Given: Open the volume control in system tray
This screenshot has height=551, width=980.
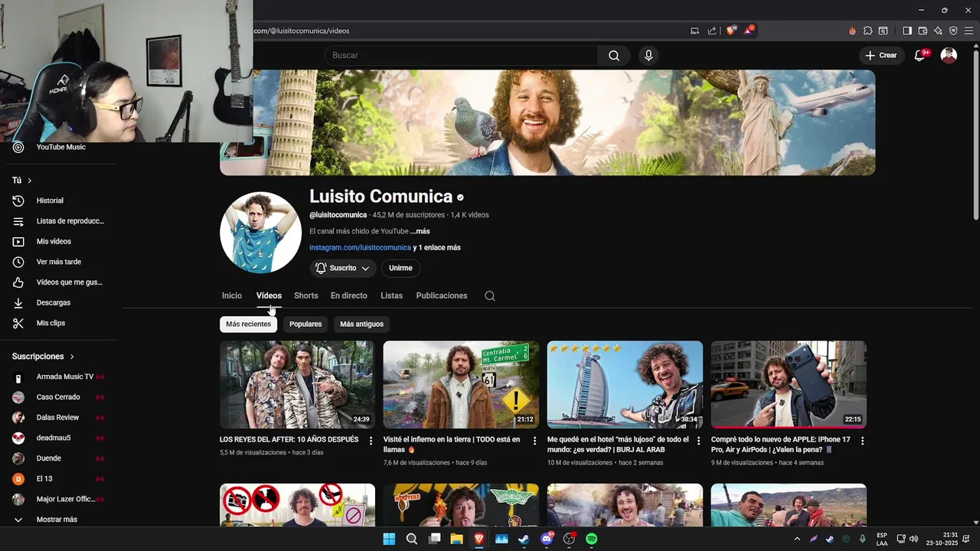Looking at the screenshot, I should coord(913,539).
